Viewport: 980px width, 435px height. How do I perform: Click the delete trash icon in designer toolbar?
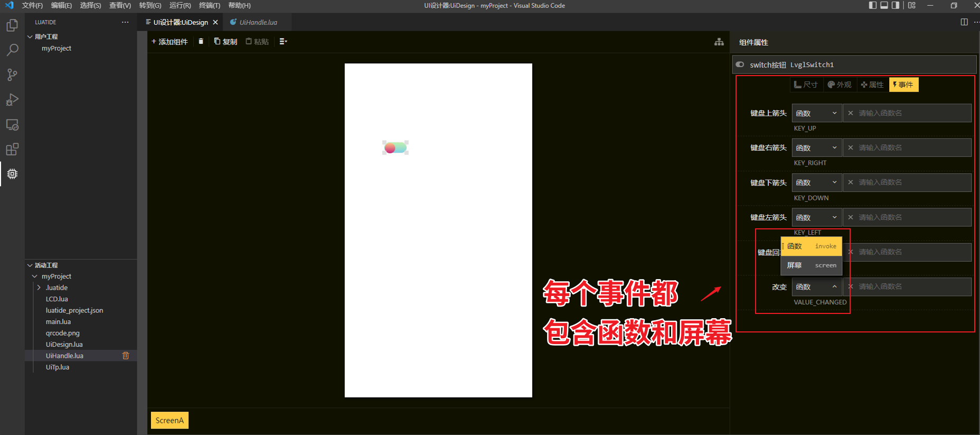(201, 41)
